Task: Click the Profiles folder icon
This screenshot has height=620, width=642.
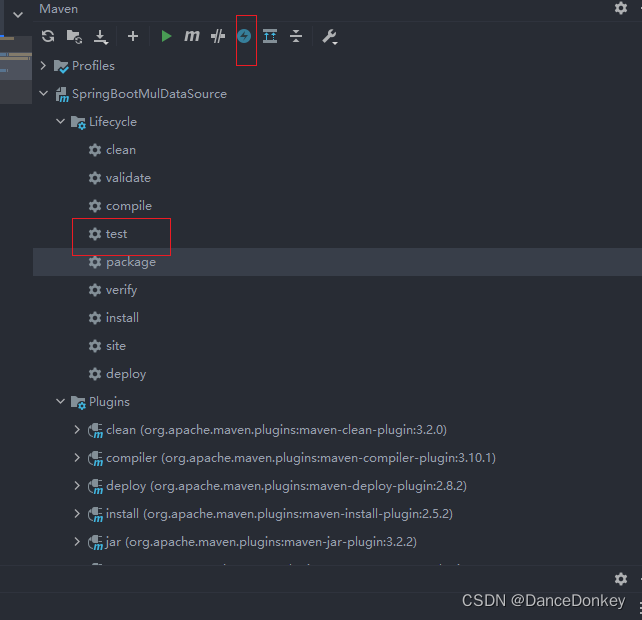Action: (61, 66)
